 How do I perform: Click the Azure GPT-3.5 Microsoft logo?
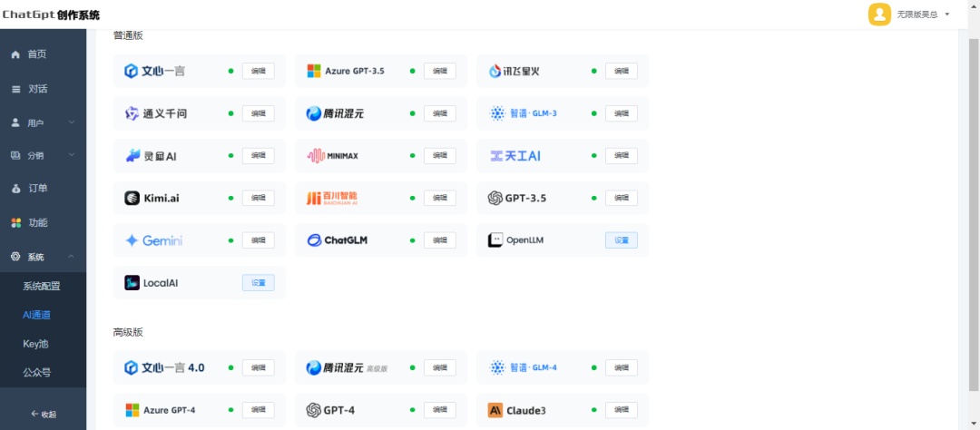click(x=314, y=71)
